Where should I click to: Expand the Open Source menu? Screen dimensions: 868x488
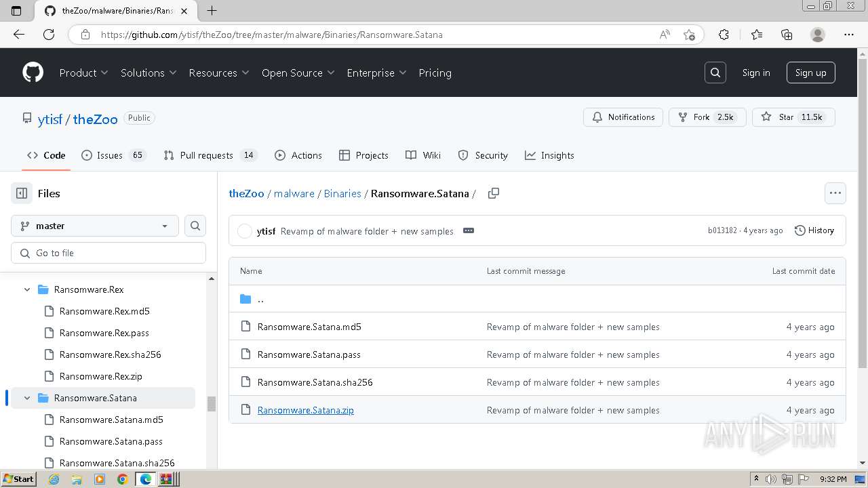[298, 73]
